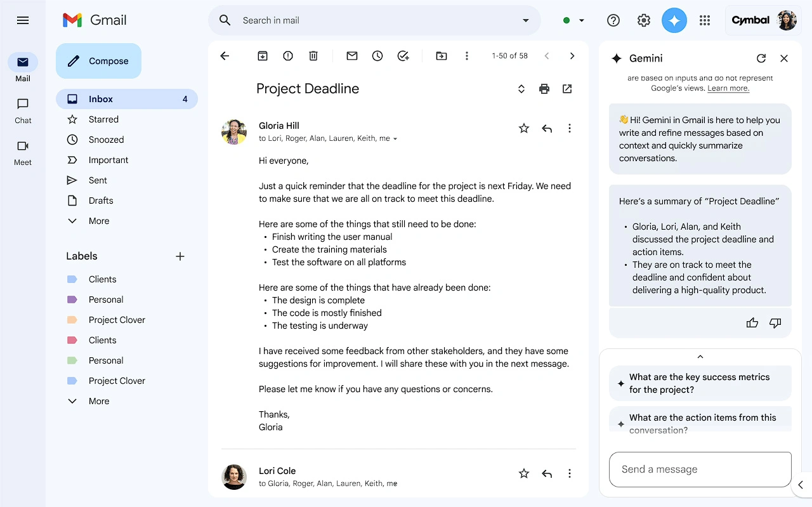Screen dimensions: 812x507
Task: Star Gloria Hill's message
Action: click(524, 128)
